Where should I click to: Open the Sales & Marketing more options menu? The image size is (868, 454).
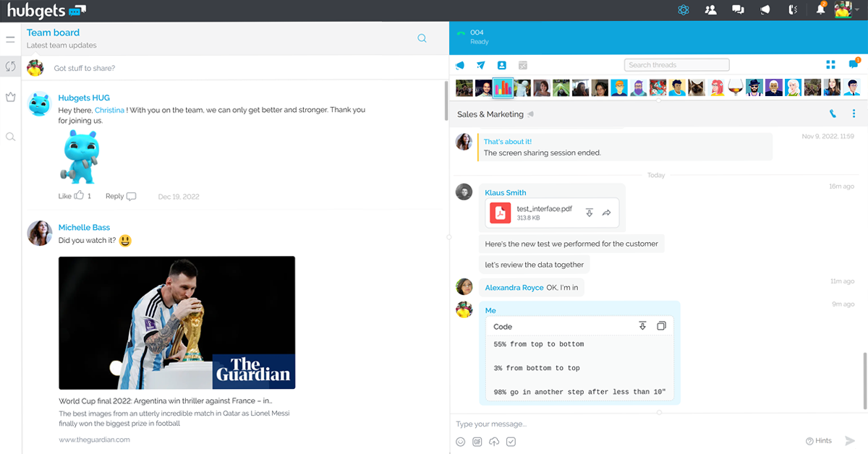pyautogui.click(x=854, y=114)
